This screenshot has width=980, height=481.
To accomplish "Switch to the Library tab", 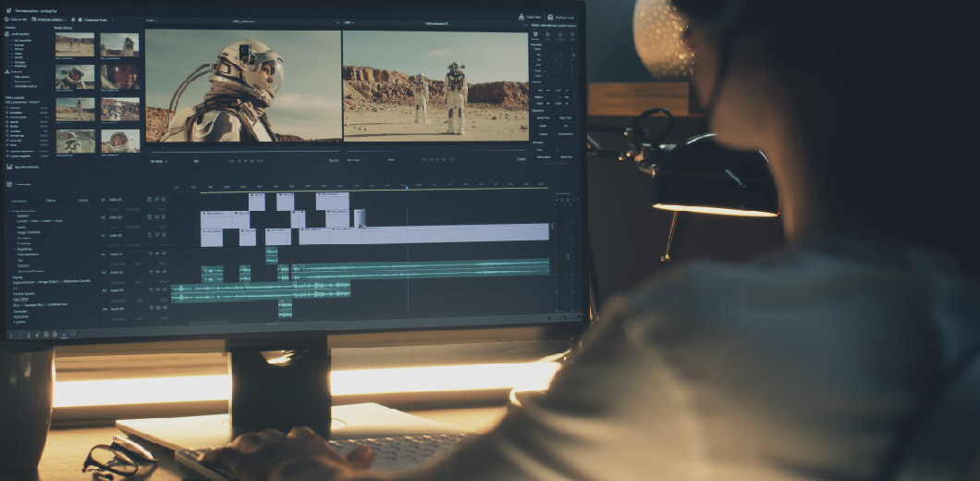I will (x=83, y=200).
